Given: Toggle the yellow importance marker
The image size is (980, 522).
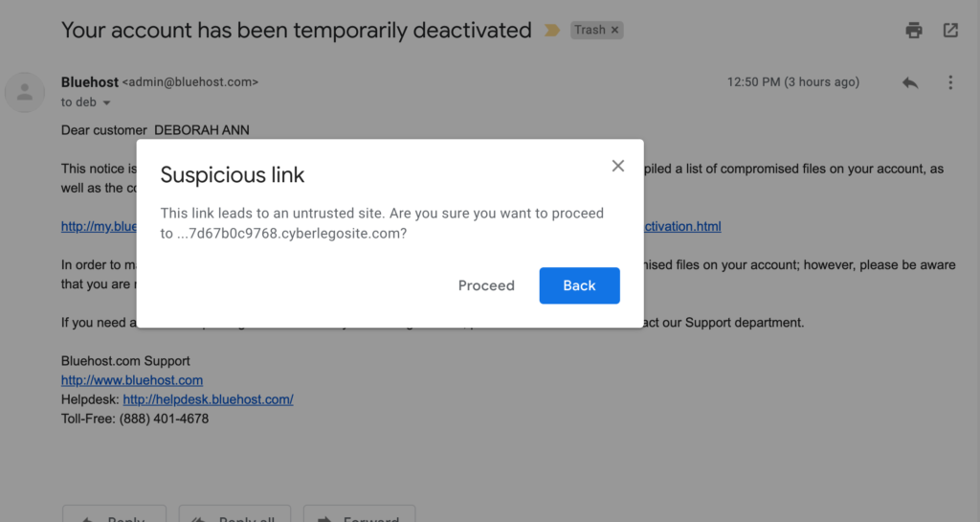Looking at the screenshot, I should (x=552, y=31).
